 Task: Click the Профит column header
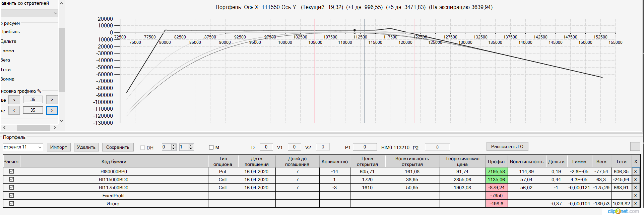(496, 162)
